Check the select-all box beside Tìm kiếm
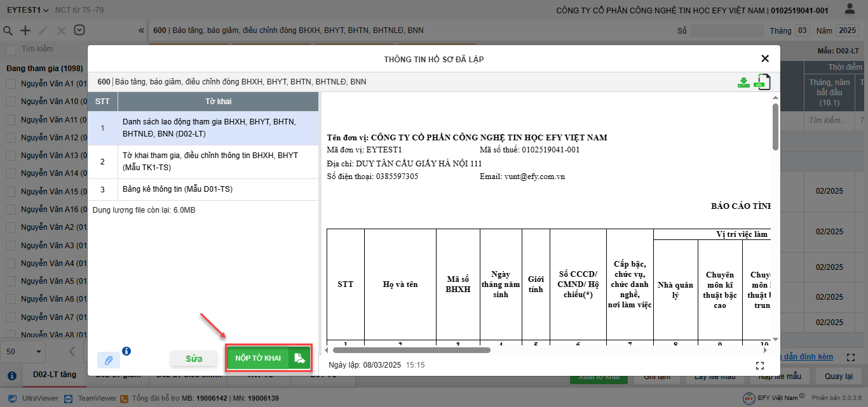This screenshot has height=407, width=868. pos(11,50)
